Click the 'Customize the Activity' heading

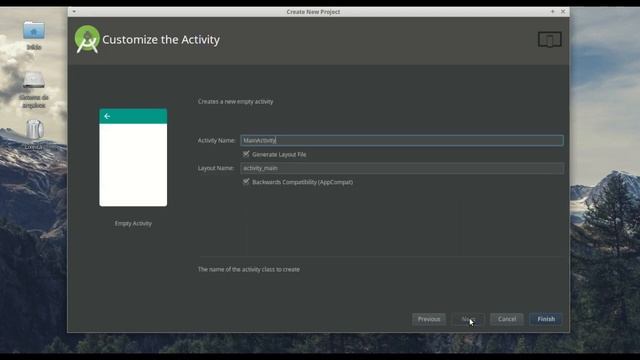tap(161, 40)
